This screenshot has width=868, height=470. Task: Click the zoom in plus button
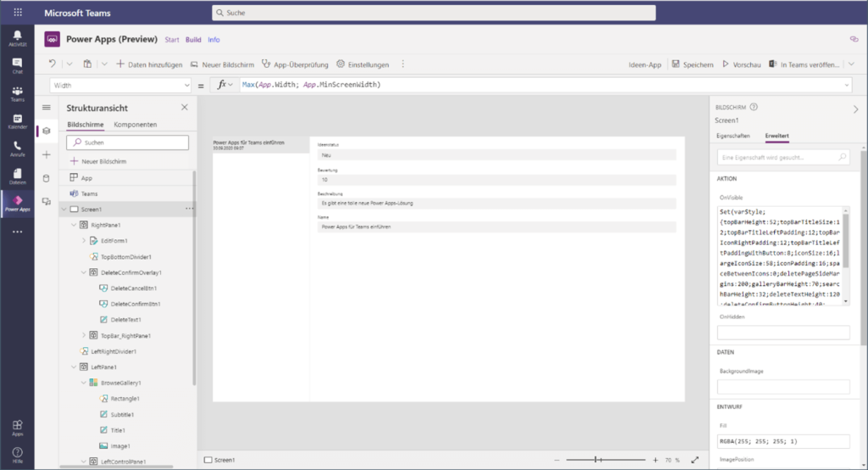(x=655, y=460)
